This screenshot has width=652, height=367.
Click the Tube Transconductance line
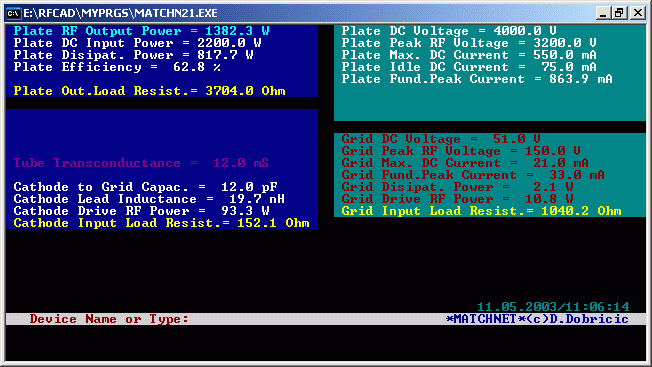click(141, 163)
